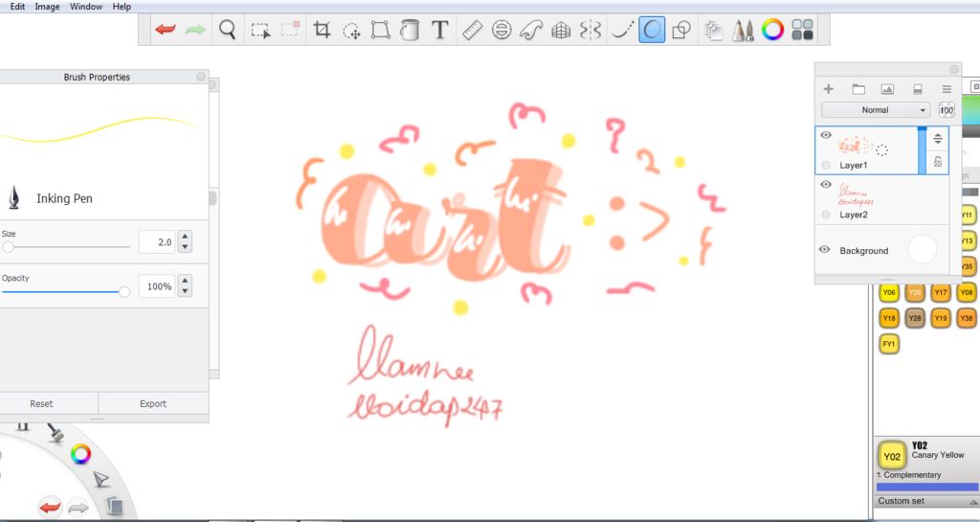Click the lagoon red undo arrow
The image size is (980, 522).
pos(50,507)
